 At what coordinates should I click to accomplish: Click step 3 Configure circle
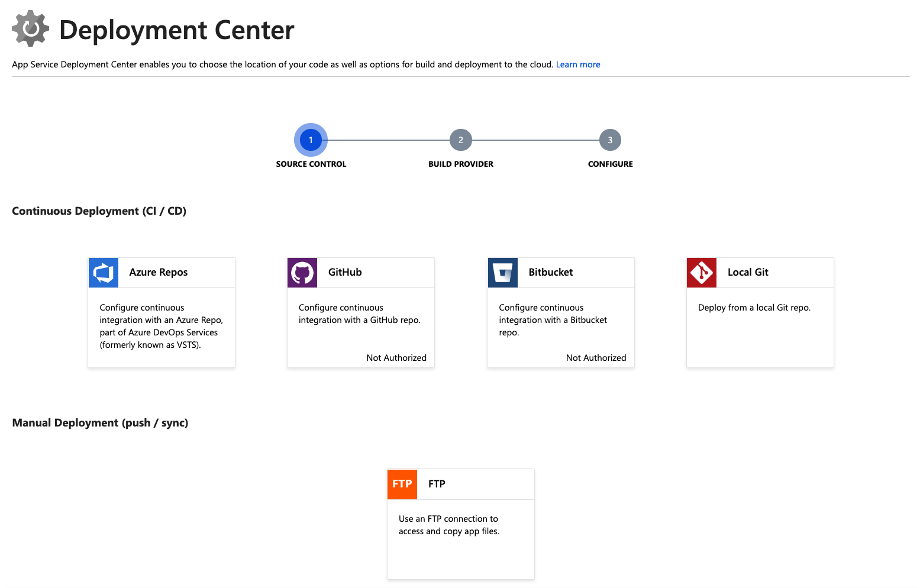[610, 140]
